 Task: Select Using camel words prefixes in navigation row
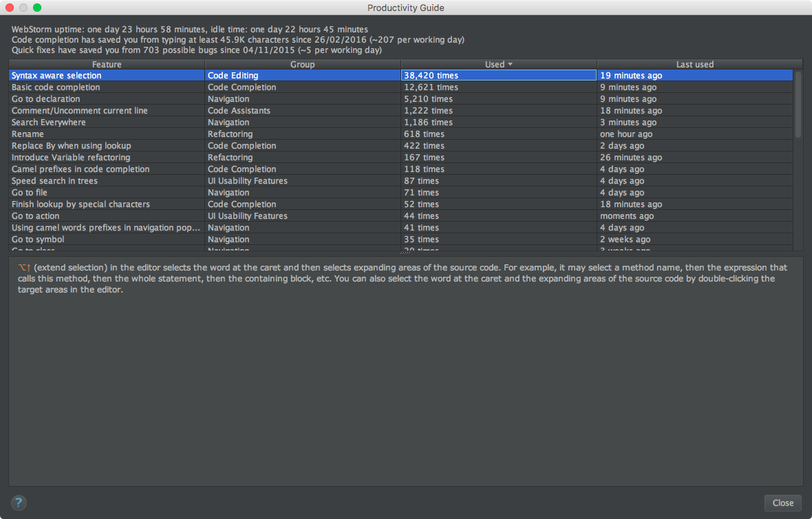click(400, 227)
